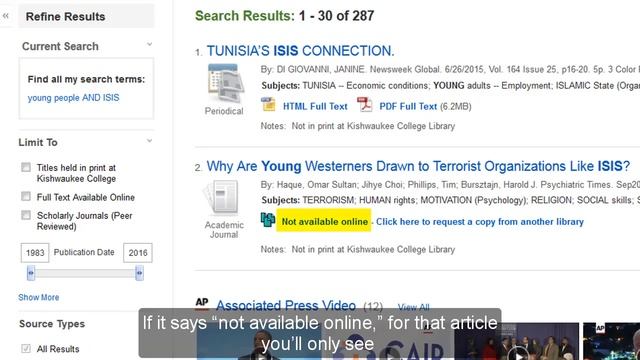Screen dimensions: 640x360
Task: Enable Full Text Available Online filter
Action: pyautogui.click(x=26, y=196)
